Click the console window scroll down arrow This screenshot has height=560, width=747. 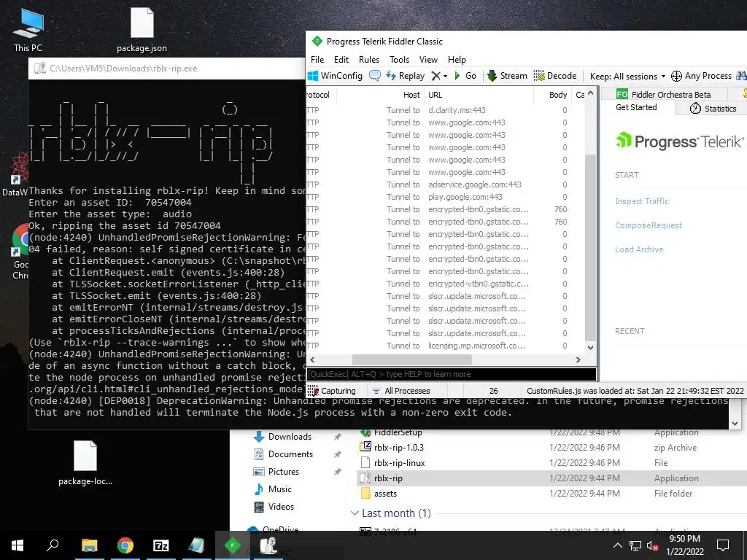point(735,423)
